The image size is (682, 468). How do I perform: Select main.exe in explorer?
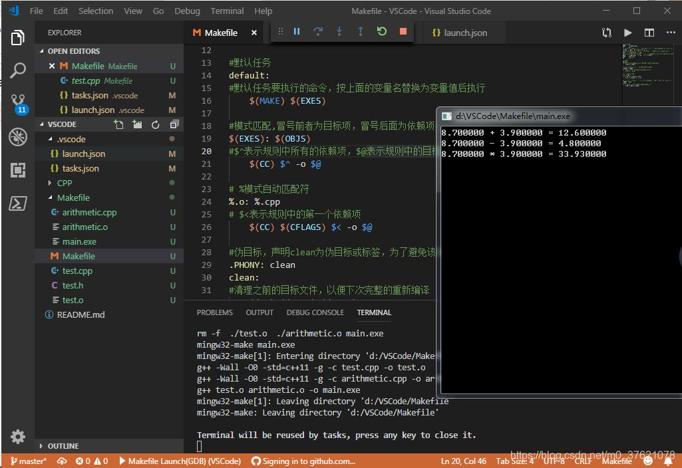pyautogui.click(x=110, y=242)
